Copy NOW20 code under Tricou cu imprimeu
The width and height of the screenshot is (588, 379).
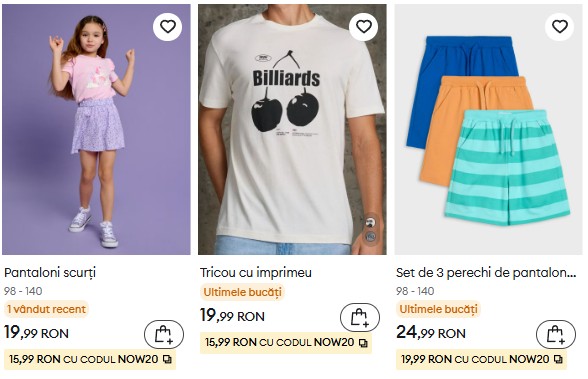(363, 343)
